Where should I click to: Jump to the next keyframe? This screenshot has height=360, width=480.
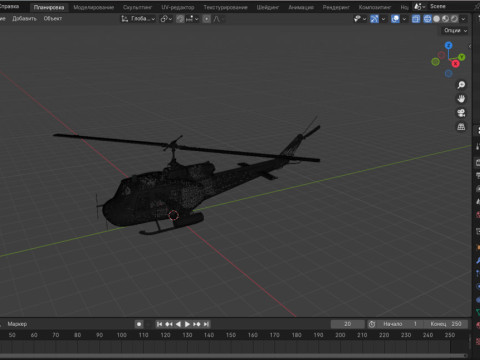point(197,324)
